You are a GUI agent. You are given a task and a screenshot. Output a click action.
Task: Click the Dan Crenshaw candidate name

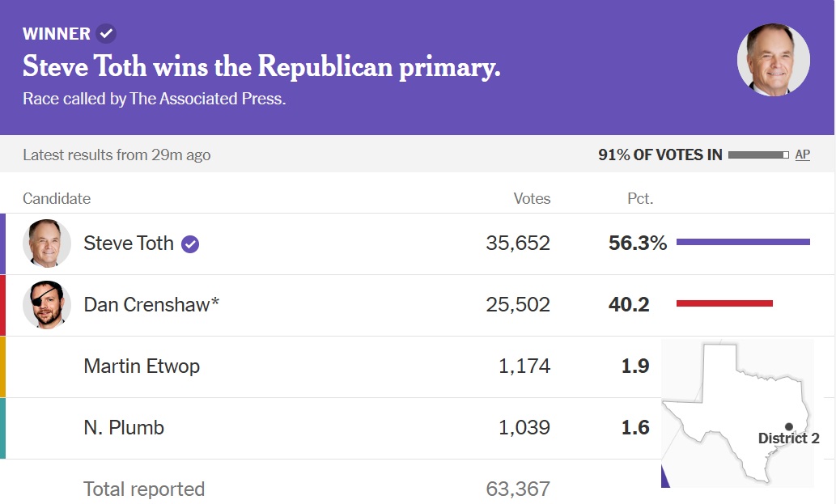coord(151,304)
